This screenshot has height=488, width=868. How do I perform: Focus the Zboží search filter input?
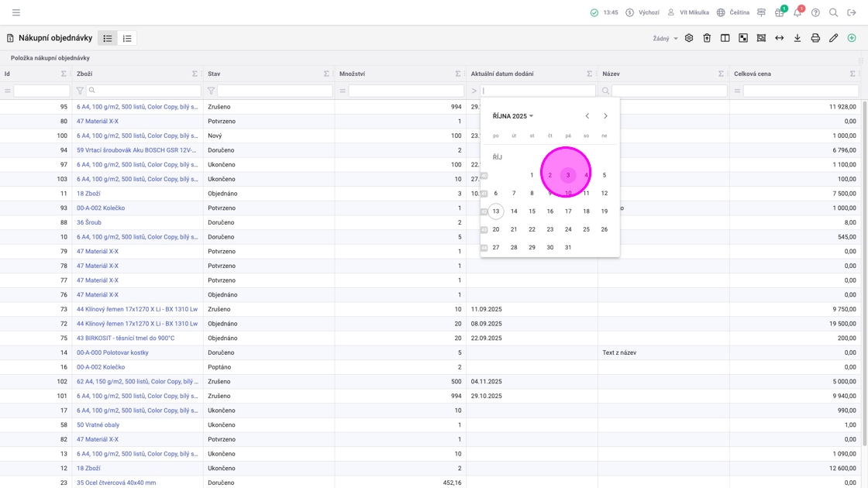click(144, 91)
